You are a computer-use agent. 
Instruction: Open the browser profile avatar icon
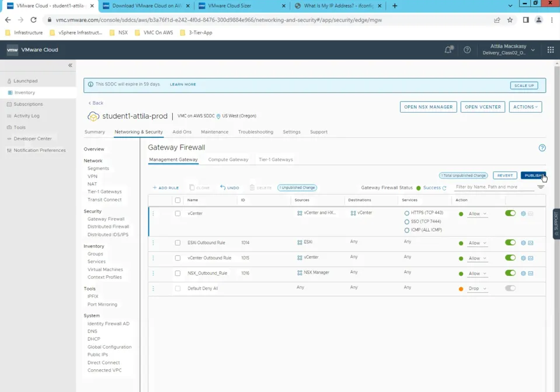point(538,20)
